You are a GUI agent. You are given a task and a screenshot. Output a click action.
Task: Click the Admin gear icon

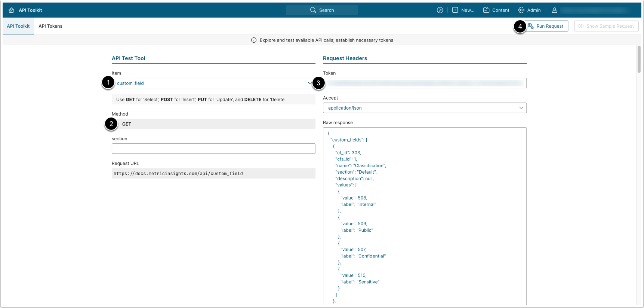[x=521, y=10]
